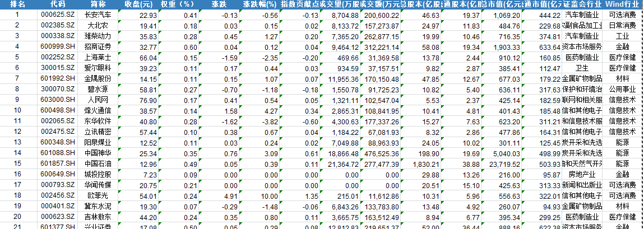Click weight 0.60 cell
This screenshot has height=229, width=644.
point(178,47)
